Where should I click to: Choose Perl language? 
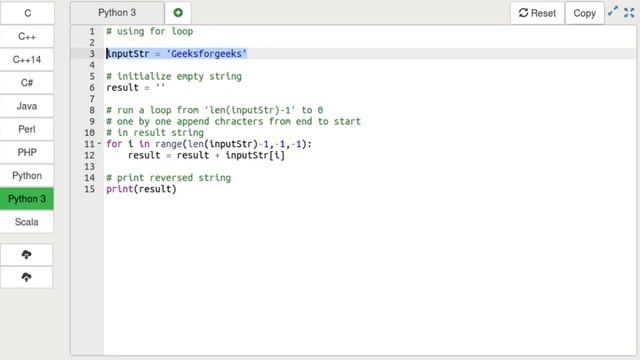[x=27, y=129]
